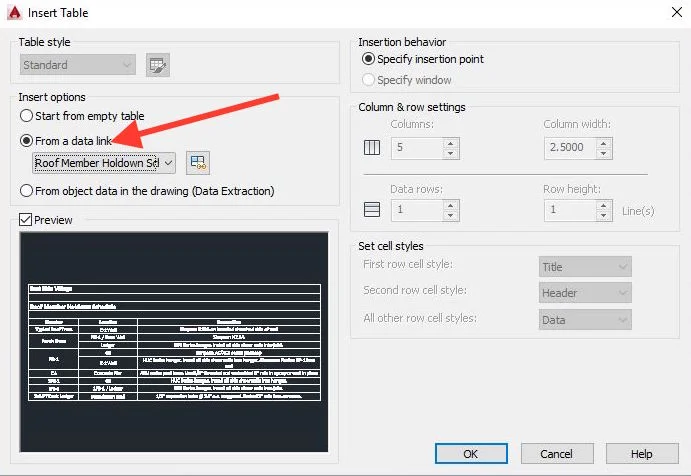The width and height of the screenshot is (691, 476).
Task: Click the Cancel button
Action: (557, 454)
